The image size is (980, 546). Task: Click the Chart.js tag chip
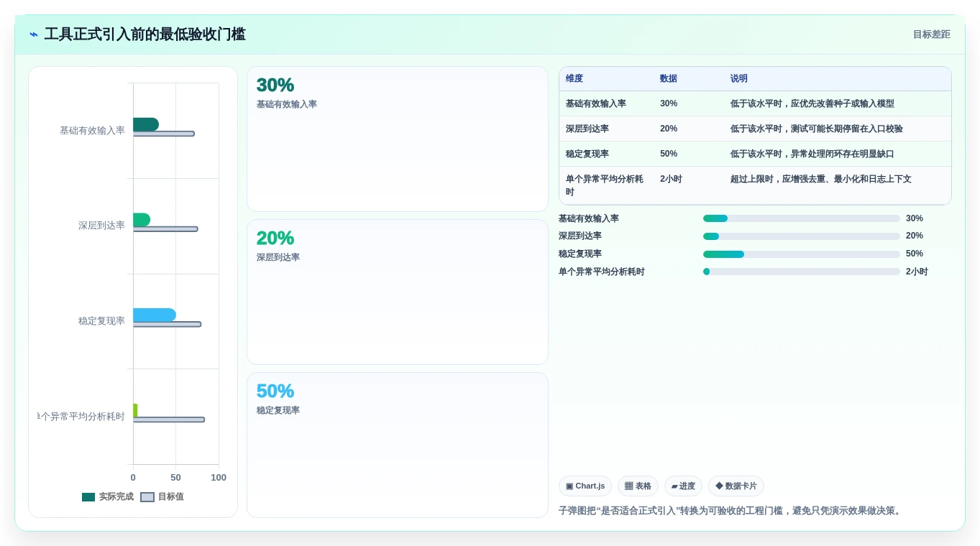pos(585,486)
